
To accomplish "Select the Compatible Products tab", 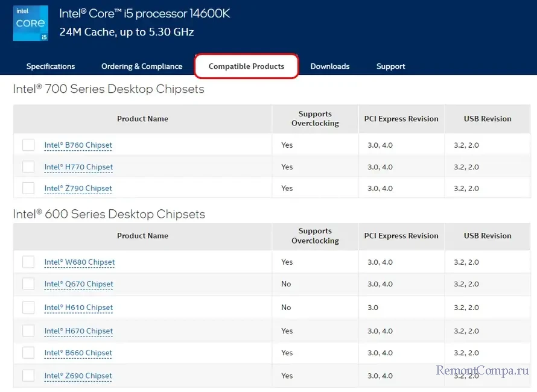I will point(246,66).
